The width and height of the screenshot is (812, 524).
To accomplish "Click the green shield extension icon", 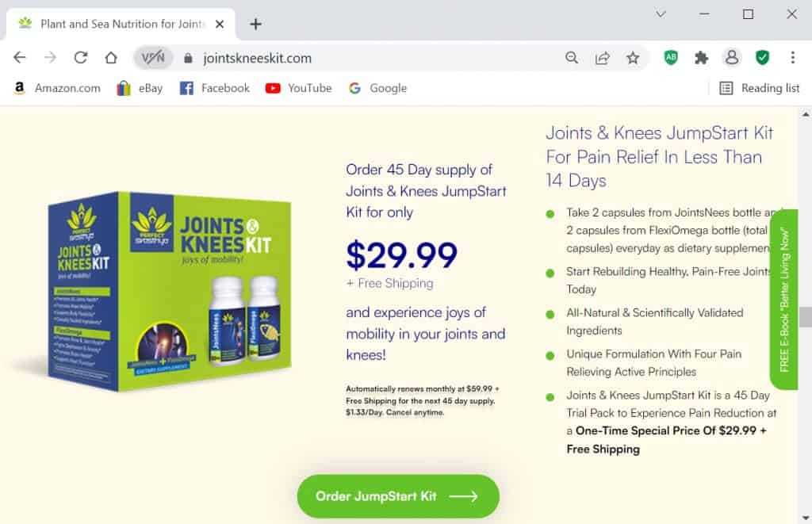I will pos(762,58).
